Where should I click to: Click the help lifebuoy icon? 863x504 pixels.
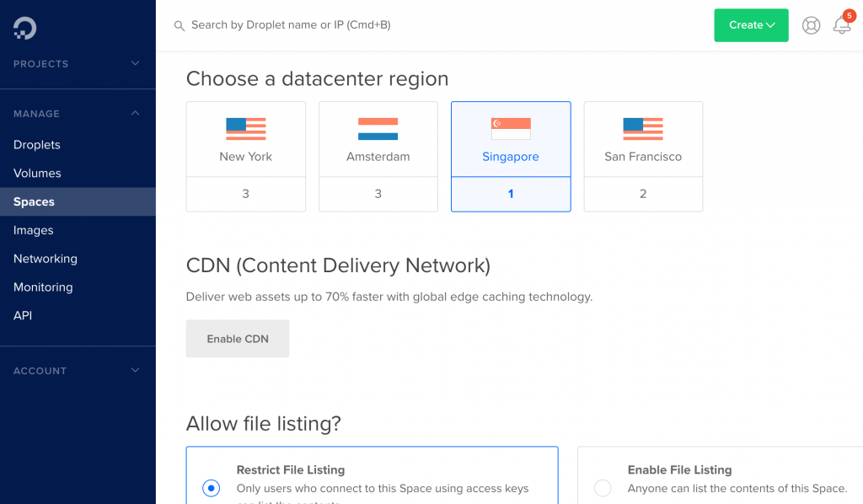[811, 25]
